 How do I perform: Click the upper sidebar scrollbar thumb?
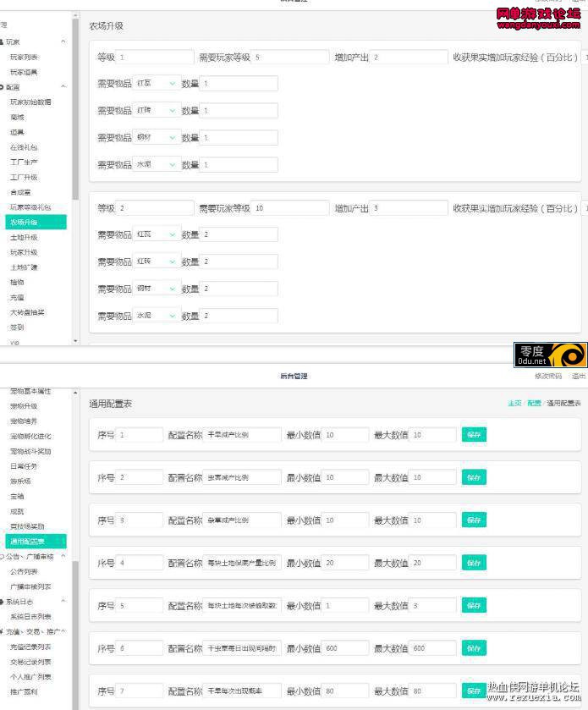[x=75, y=108]
